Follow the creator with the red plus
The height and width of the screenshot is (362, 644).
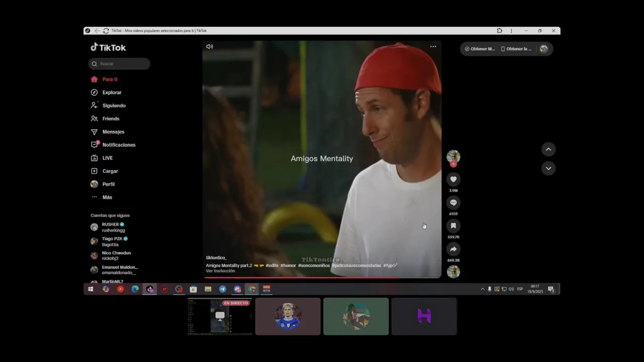coord(453,164)
